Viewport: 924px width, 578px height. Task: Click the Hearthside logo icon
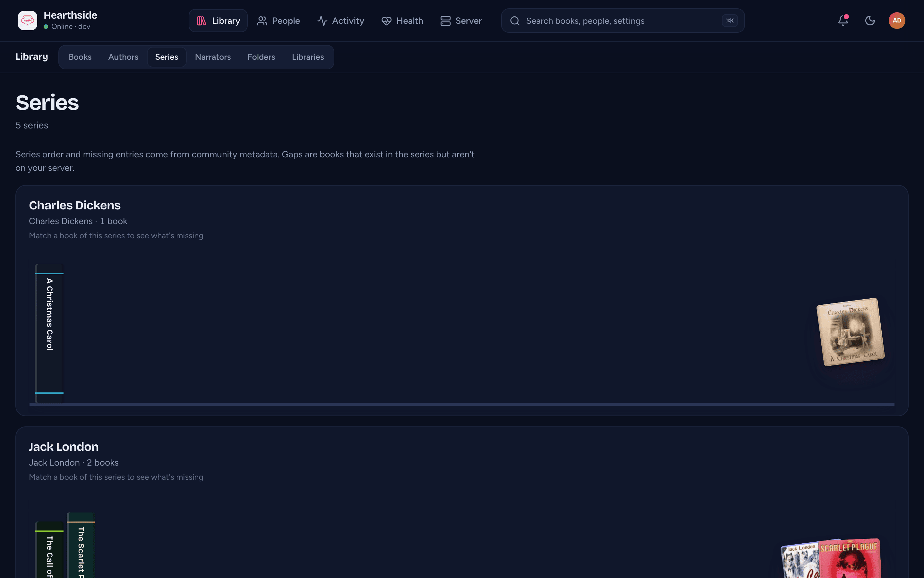click(28, 21)
